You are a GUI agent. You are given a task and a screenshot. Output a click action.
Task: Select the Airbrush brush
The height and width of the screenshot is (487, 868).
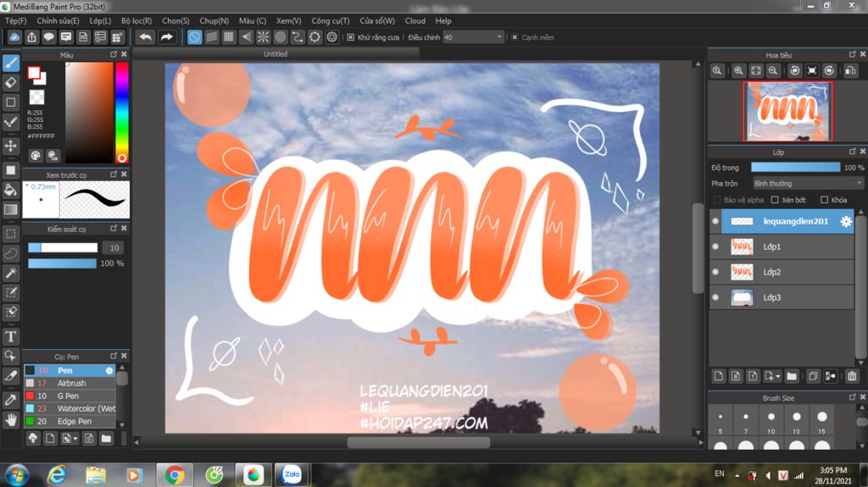pyautogui.click(x=70, y=383)
